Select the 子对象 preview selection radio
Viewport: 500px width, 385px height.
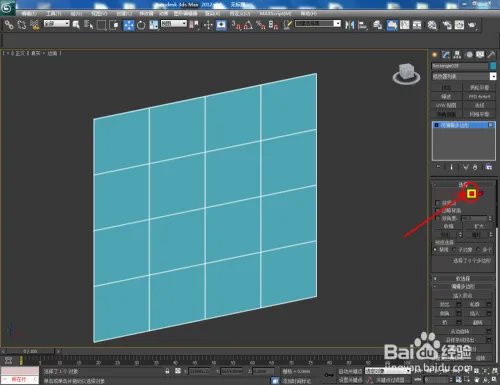click(455, 249)
